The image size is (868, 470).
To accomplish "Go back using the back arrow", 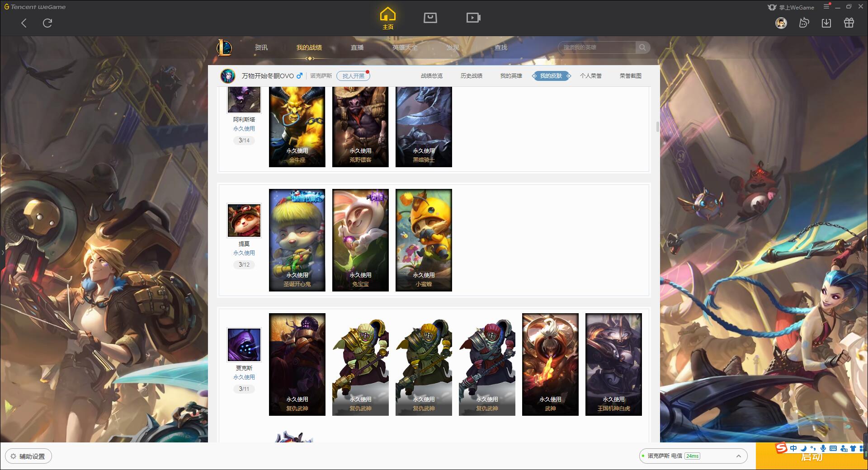I will point(24,23).
